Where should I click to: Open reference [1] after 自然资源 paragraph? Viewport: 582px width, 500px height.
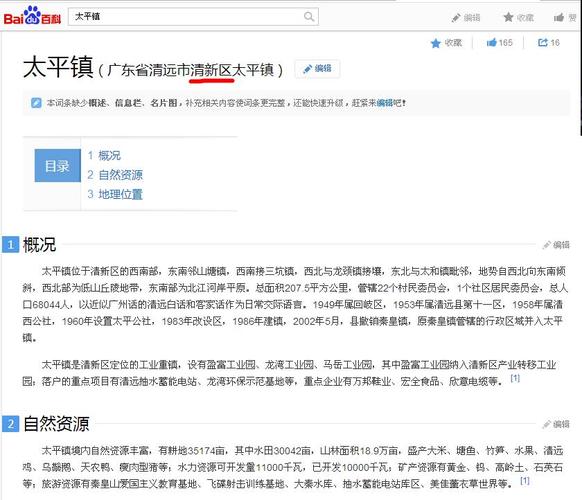[524, 481]
